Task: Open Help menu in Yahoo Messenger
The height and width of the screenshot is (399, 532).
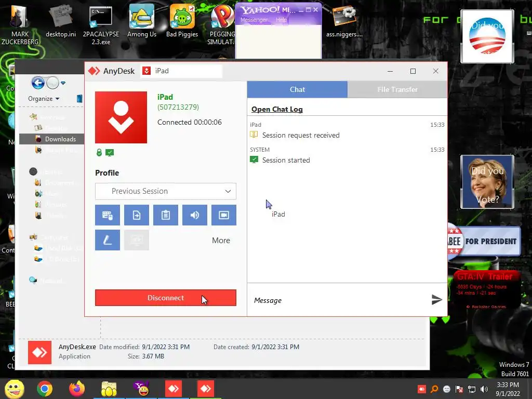Action: pos(281,20)
